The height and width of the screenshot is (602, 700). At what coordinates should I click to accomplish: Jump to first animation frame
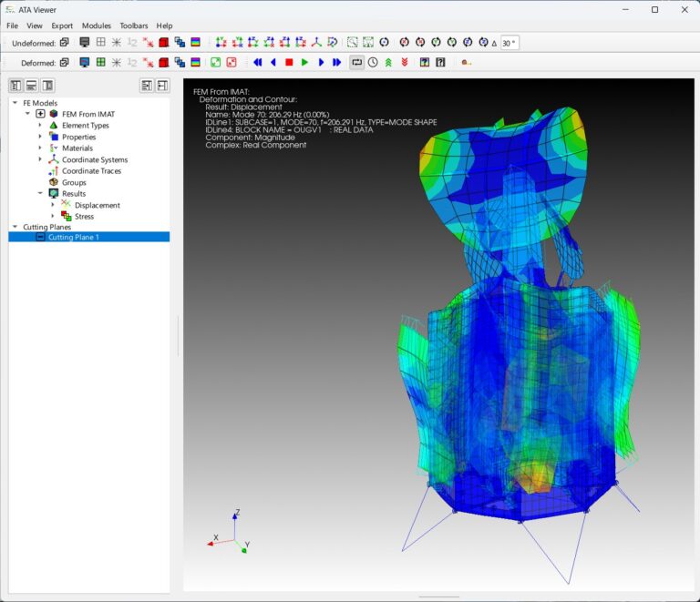click(x=258, y=63)
